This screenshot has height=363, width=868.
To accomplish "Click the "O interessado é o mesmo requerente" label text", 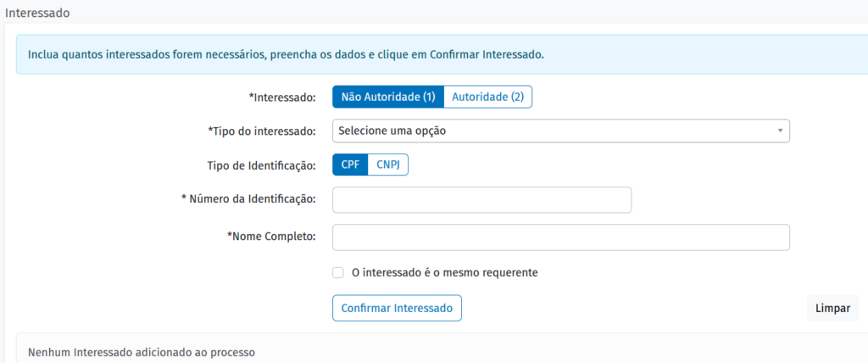I will [x=445, y=273].
